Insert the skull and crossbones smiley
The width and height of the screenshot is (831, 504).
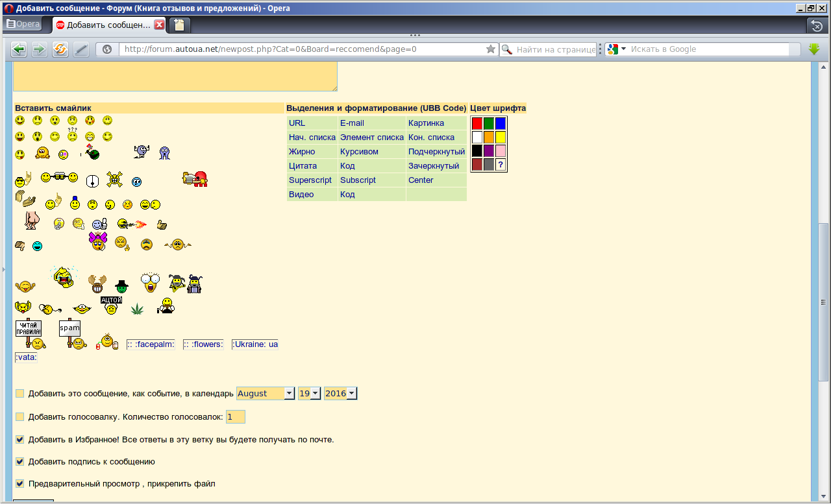[x=114, y=179]
